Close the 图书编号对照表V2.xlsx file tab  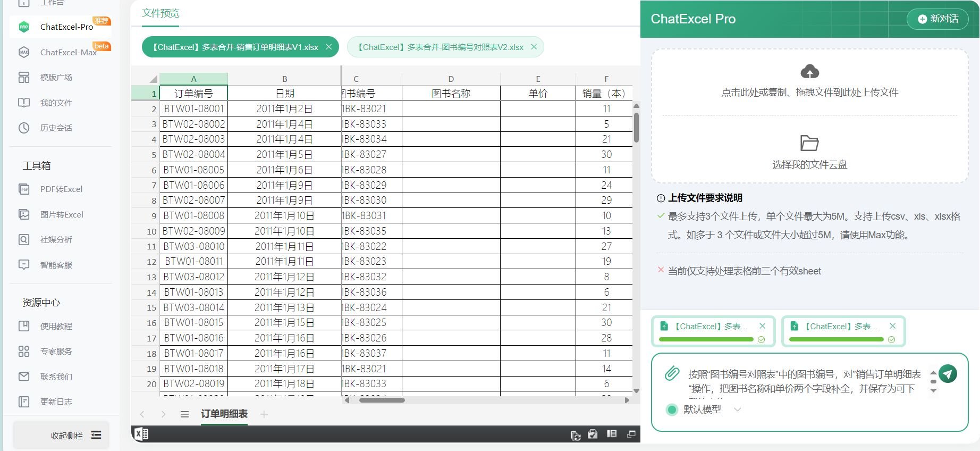pyautogui.click(x=534, y=47)
